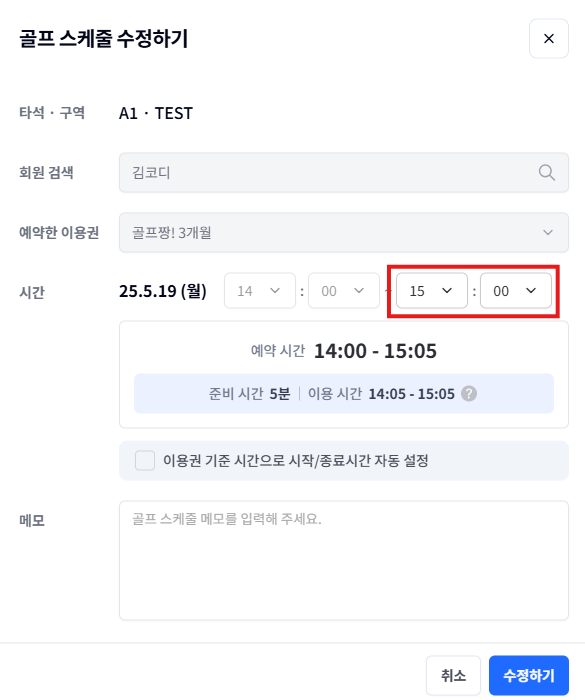Image resolution: width=585 pixels, height=700 pixels.
Task: Open the reserved pass dropdown 골프짱! 3개월
Action: click(343, 233)
